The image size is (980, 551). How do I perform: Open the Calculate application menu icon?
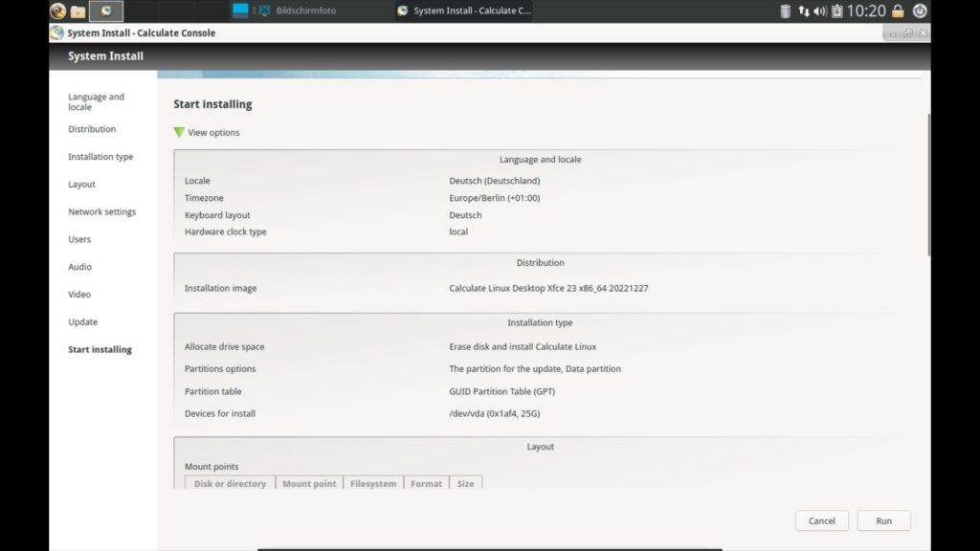click(57, 11)
